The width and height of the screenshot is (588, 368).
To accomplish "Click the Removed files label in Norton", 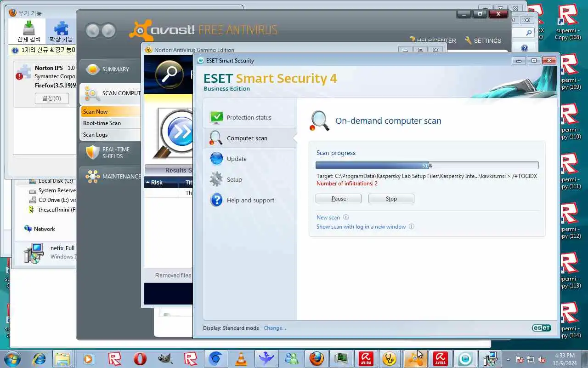I will point(173,275).
